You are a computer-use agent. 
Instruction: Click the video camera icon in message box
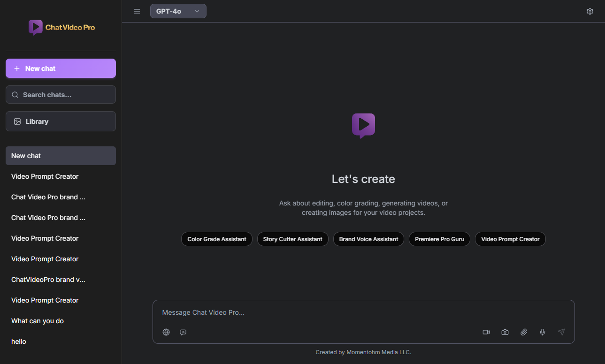pyautogui.click(x=486, y=332)
